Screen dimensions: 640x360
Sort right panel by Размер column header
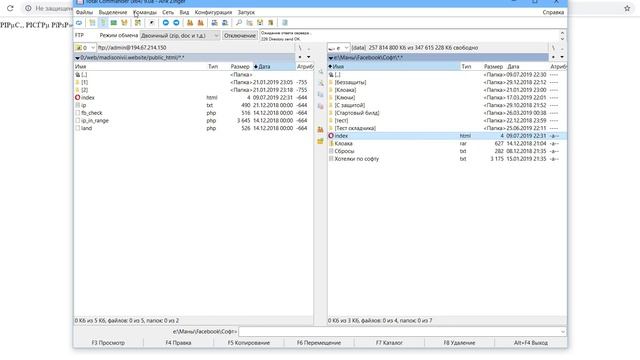click(493, 67)
